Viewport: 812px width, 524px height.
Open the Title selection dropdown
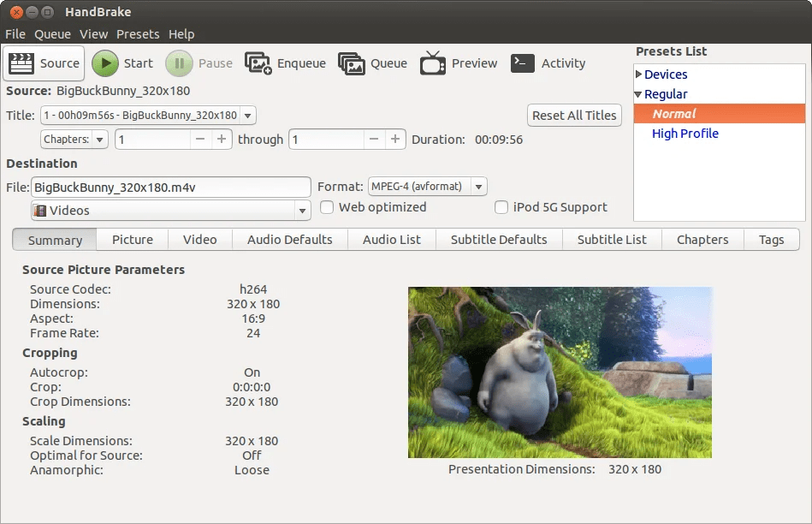click(x=247, y=115)
